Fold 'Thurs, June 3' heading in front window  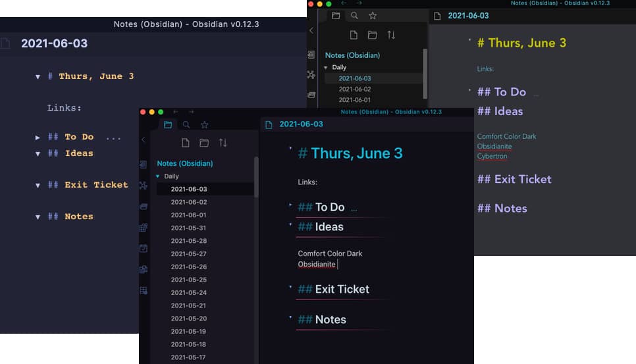290,148
